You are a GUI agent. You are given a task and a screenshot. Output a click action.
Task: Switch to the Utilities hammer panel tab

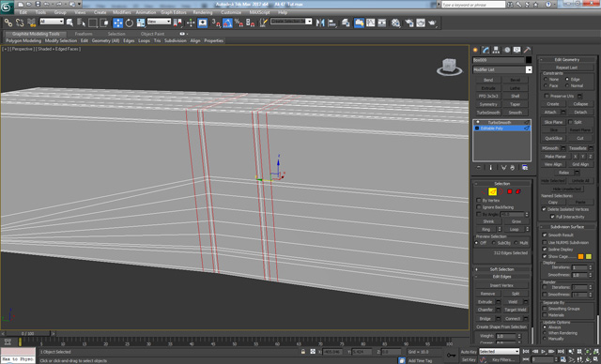pos(528,50)
